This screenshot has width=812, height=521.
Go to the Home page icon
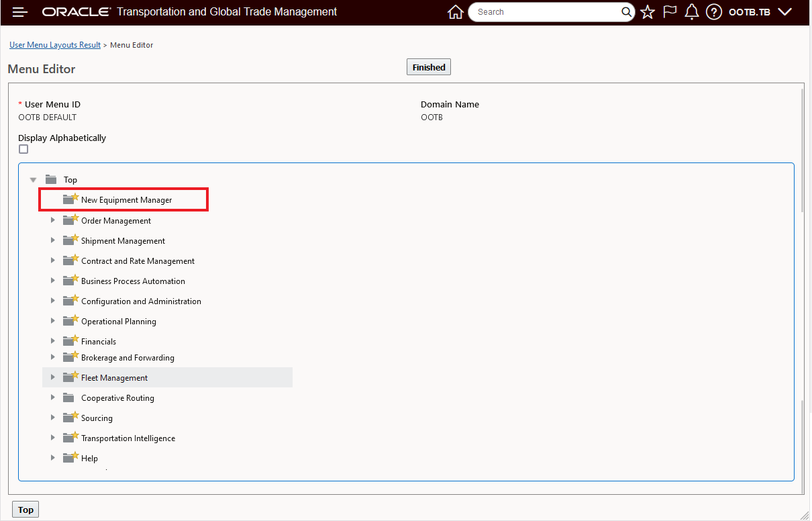pyautogui.click(x=456, y=12)
